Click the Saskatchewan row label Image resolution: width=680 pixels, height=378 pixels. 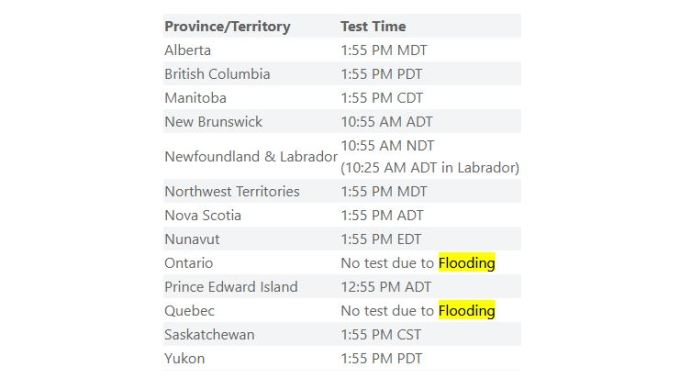pos(209,335)
